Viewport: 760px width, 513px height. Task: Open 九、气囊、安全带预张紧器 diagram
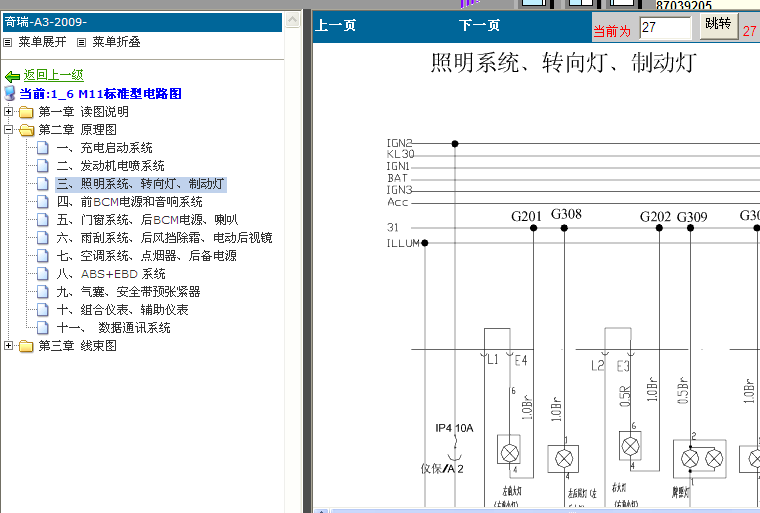tap(128, 292)
